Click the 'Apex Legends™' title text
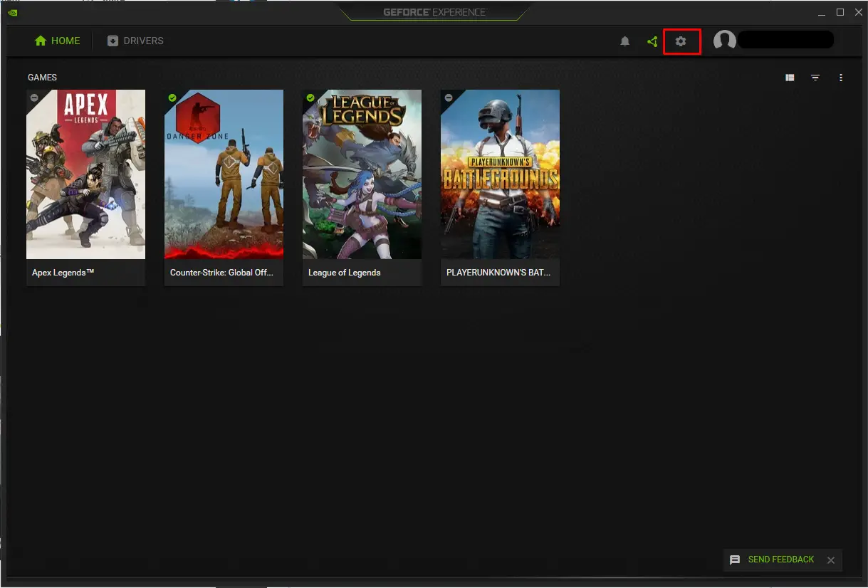868x588 pixels. coord(63,273)
